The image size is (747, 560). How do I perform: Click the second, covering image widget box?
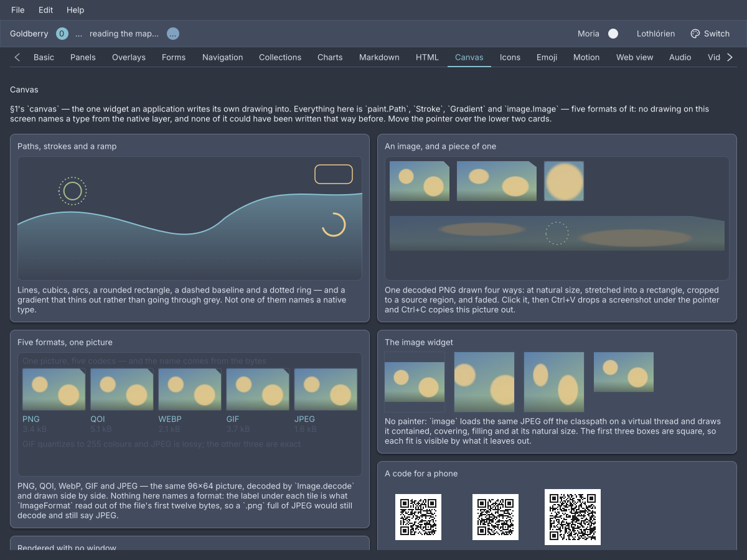click(x=484, y=382)
